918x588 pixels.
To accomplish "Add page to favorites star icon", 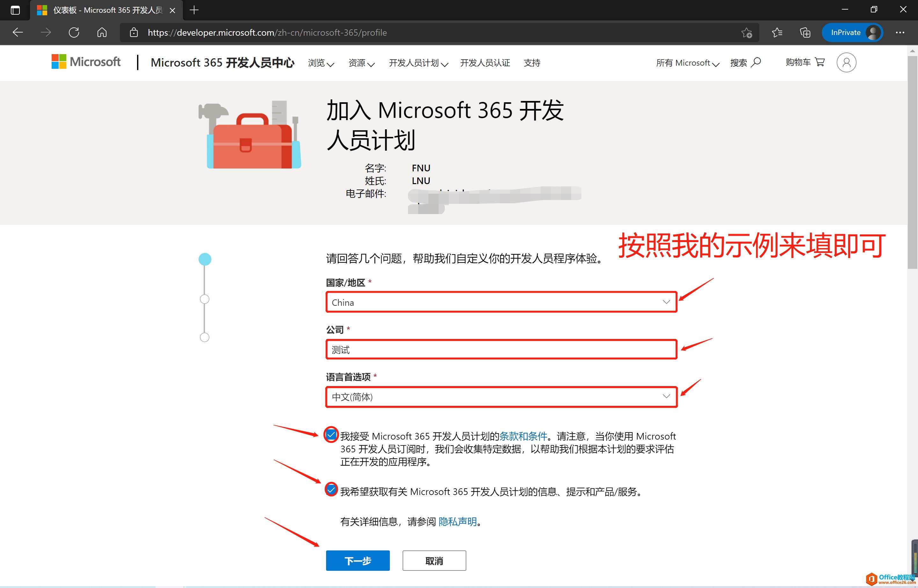I will pos(747,33).
